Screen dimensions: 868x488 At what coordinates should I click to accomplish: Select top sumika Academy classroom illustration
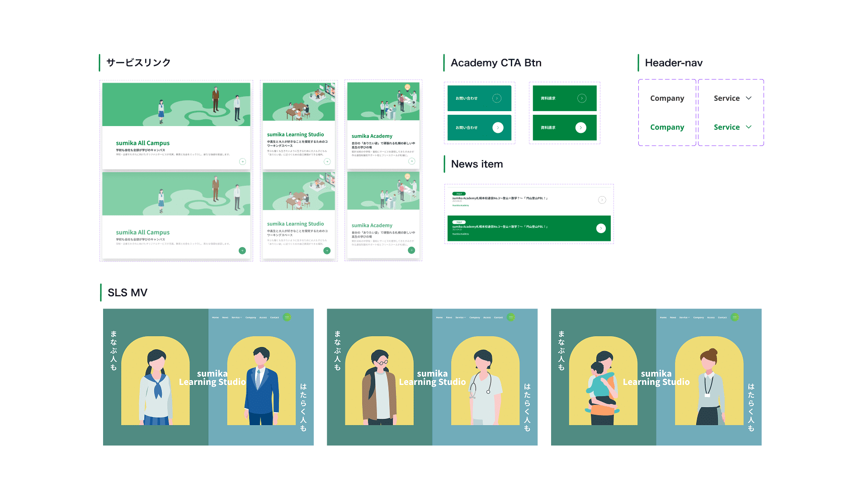coord(383,101)
